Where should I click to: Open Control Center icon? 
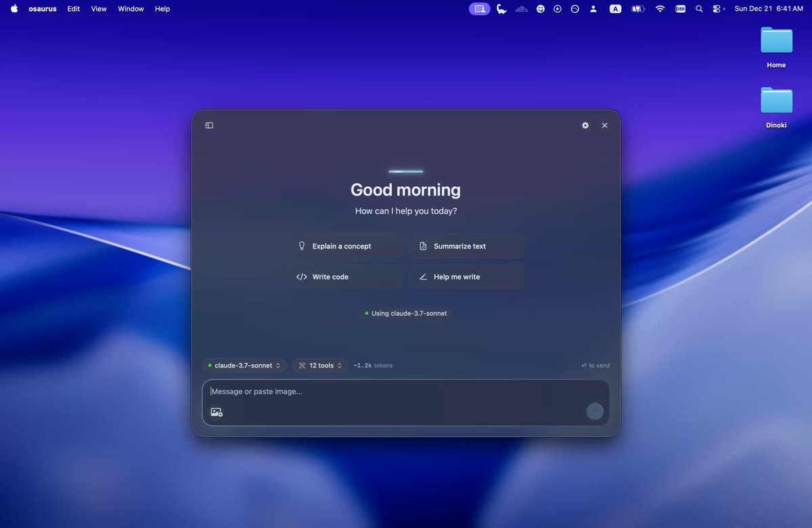(x=718, y=9)
